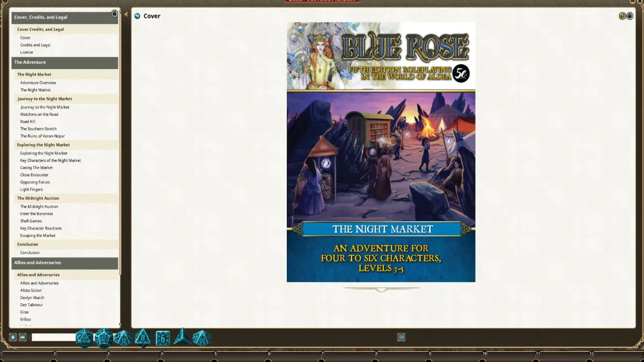Collapse The Adventure chapter header
The width and height of the screenshot is (644, 362).
64,62
